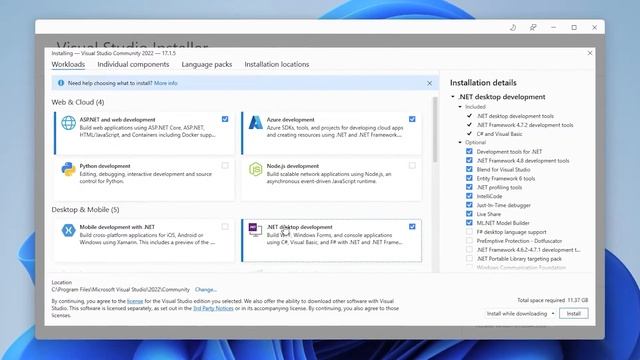Uncheck .NET profiling tools option
Image resolution: width=640 pixels, height=360 pixels.
(x=469, y=187)
